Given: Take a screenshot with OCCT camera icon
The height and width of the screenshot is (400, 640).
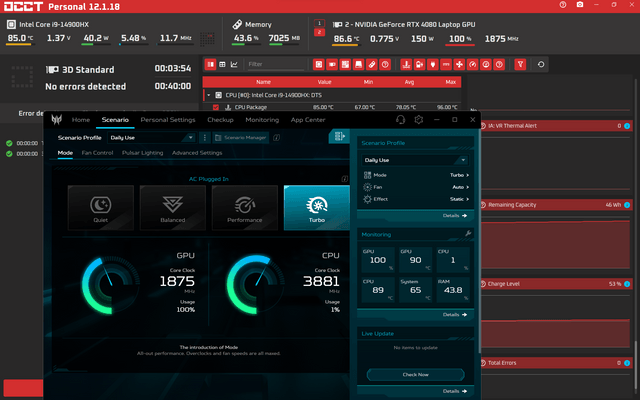Looking at the screenshot, I should (580, 5).
